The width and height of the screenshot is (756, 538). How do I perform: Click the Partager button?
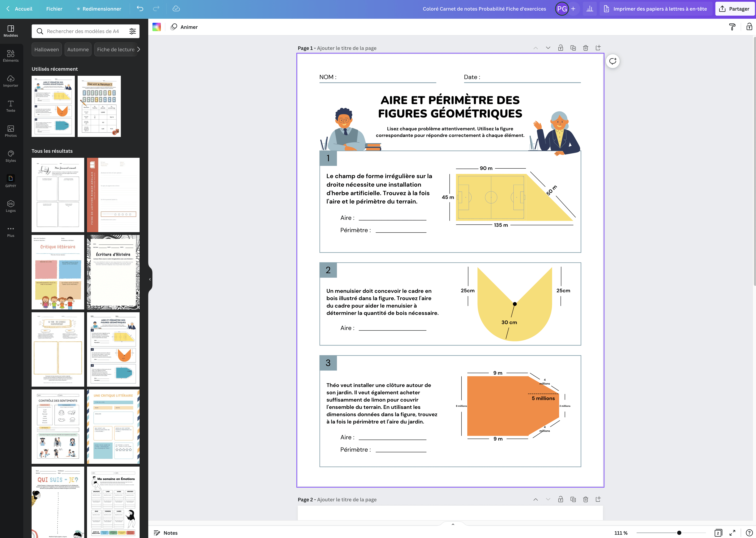pos(735,9)
